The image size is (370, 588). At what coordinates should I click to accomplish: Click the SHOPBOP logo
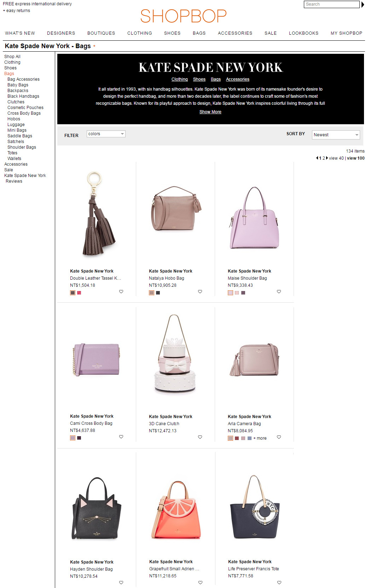coord(183,16)
